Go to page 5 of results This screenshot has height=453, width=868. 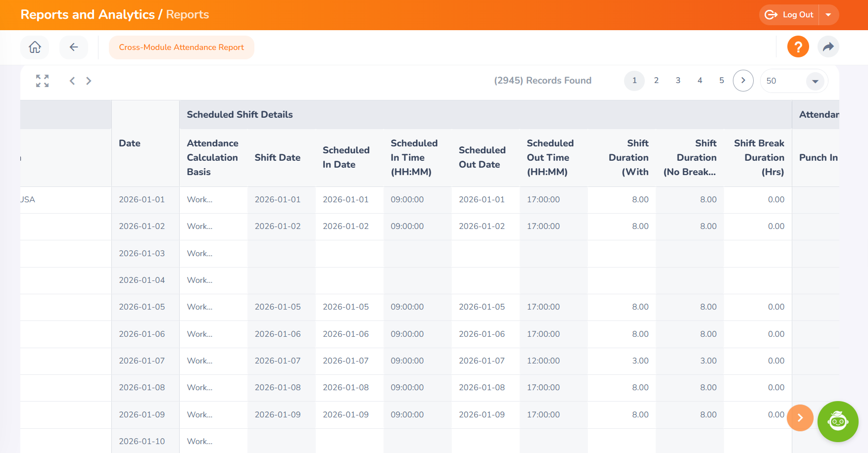722,81
